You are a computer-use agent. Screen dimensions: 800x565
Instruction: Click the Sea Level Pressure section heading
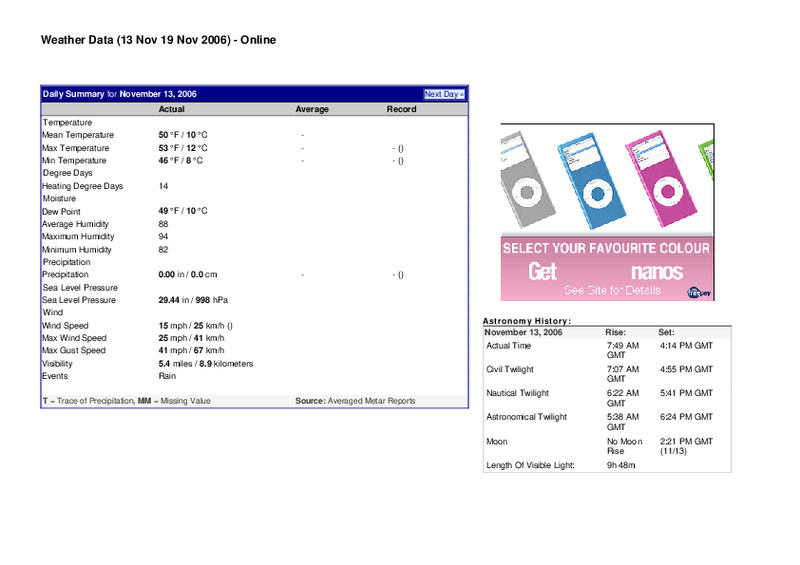(80, 287)
